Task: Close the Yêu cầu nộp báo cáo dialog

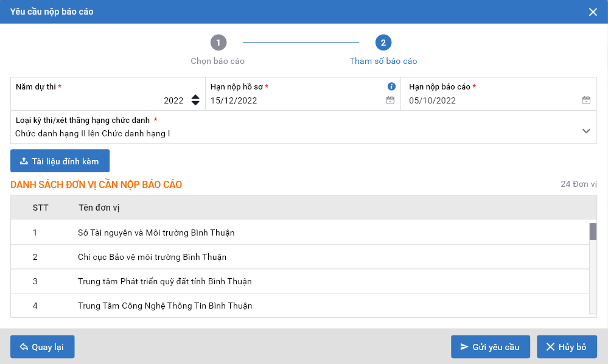Action: pyautogui.click(x=593, y=12)
